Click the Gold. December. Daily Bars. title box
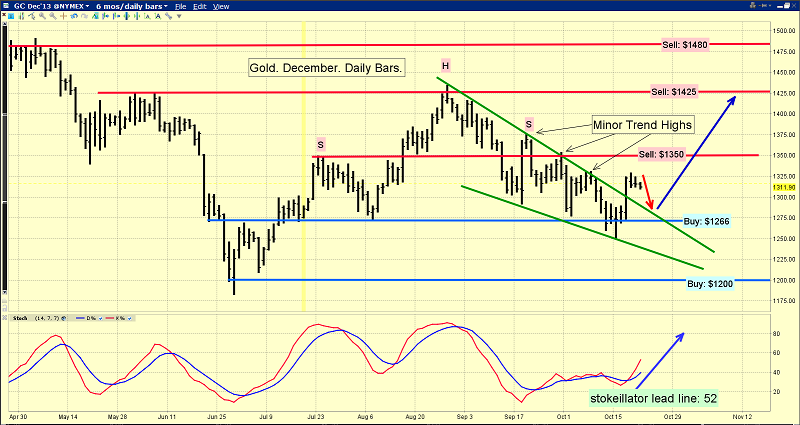The width and height of the screenshot is (800, 425). click(327, 68)
